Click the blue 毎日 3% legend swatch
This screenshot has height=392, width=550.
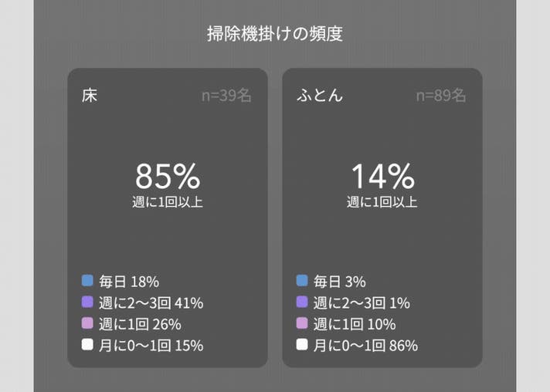tap(302, 281)
